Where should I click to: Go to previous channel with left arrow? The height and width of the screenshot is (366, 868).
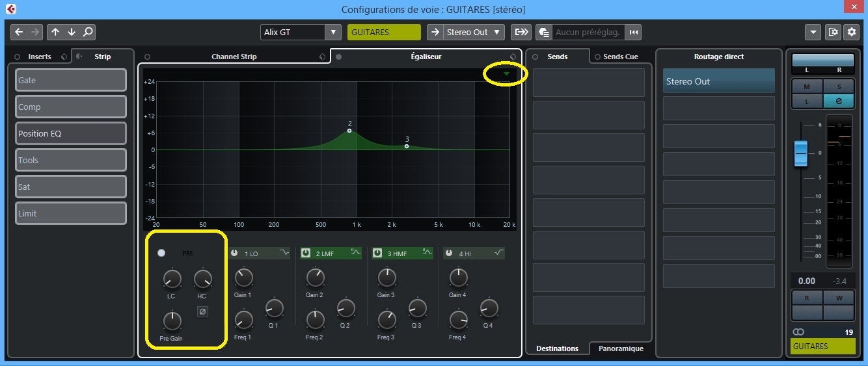(x=19, y=32)
